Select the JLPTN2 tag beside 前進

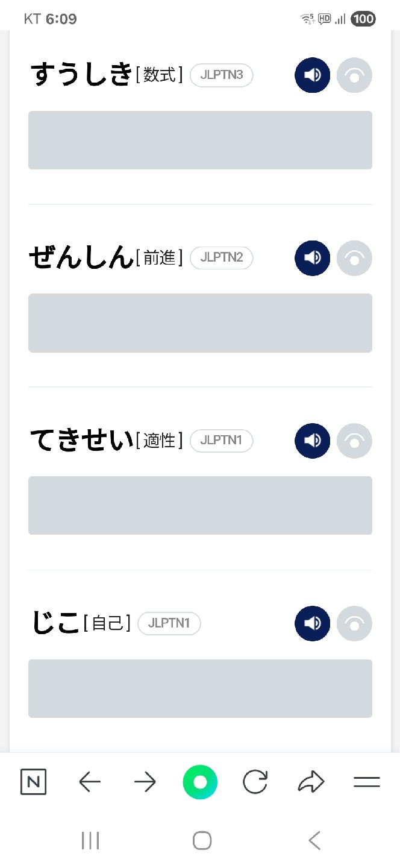[x=221, y=258]
